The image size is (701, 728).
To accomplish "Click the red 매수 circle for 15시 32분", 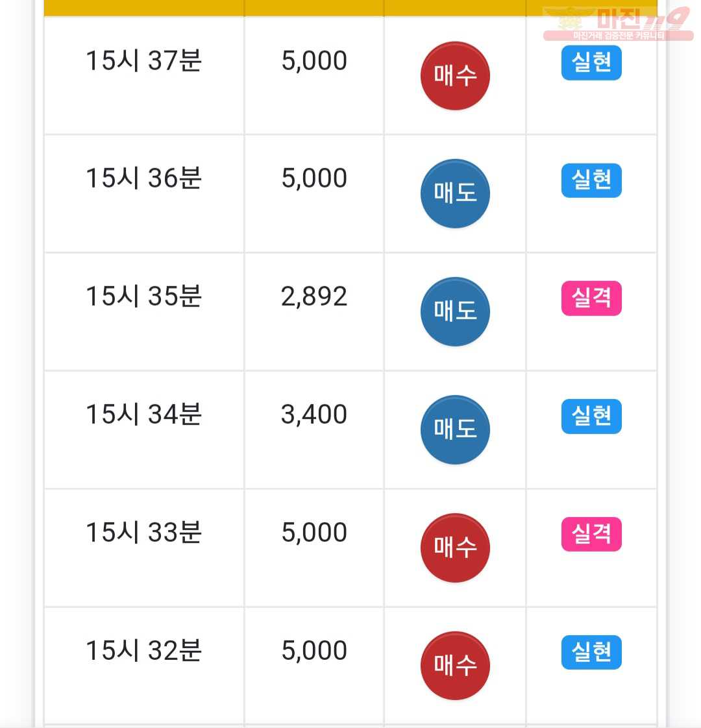I will click(x=455, y=665).
